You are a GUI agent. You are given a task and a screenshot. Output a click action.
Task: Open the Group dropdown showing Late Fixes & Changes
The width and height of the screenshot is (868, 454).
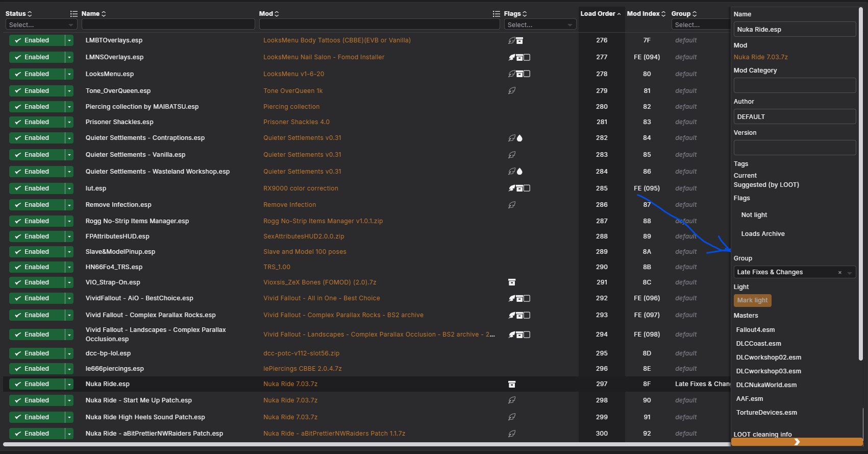pyautogui.click(x=795, y=272)
